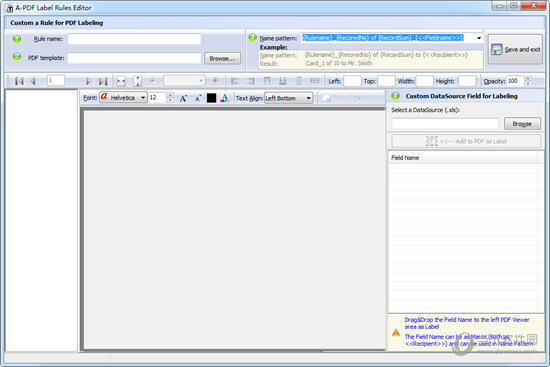The width and height of the screenshot is (550, 367).
Task: Click the zoom out icon
Action: pos(153,81)
